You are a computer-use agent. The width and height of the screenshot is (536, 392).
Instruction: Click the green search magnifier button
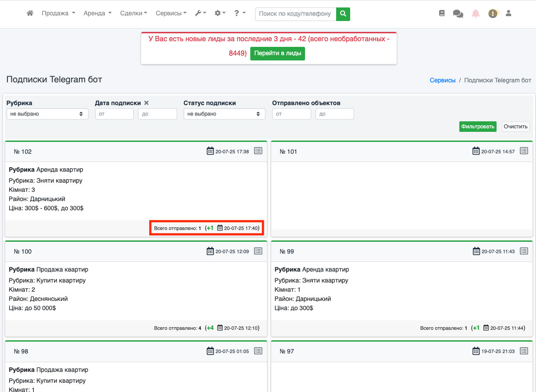pyautogui.click(x=343, y=14)
